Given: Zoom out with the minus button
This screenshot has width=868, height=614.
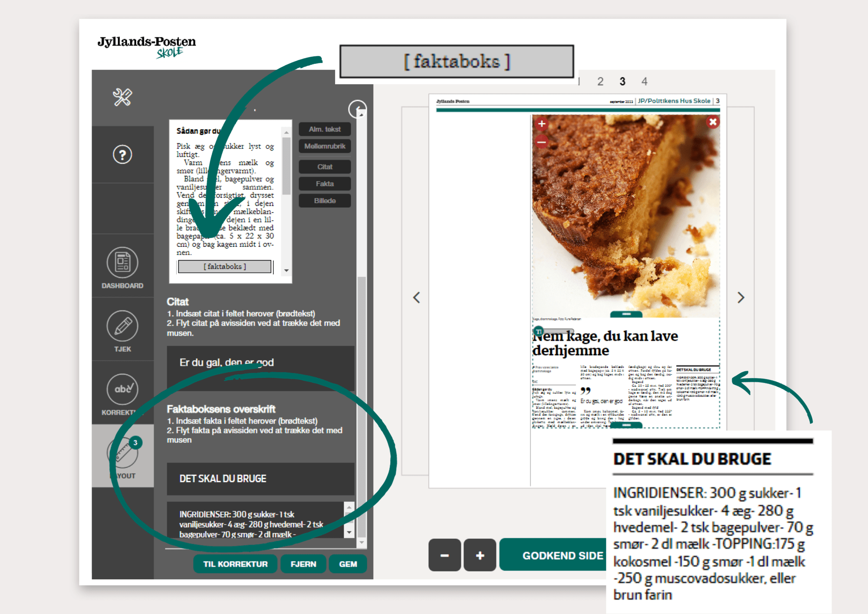Looking at the screenshot, I should tap(444, 555).
